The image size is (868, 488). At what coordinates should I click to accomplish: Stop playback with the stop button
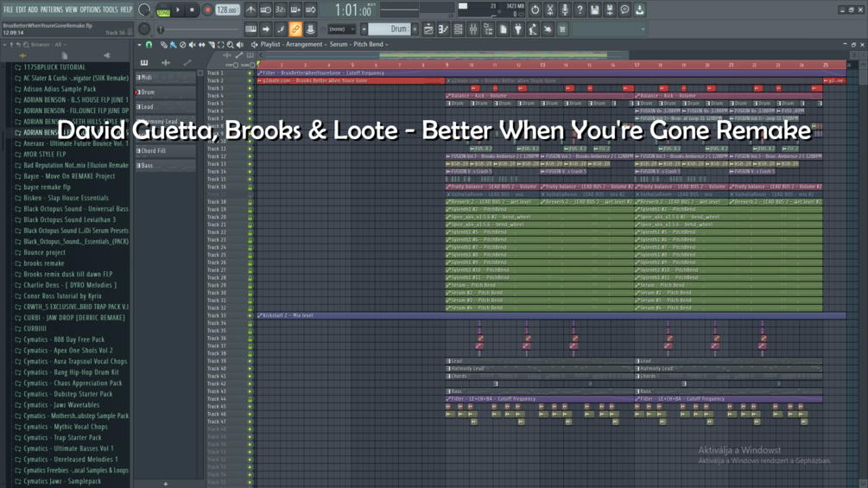pyautogui.click(x=192, y=10)
